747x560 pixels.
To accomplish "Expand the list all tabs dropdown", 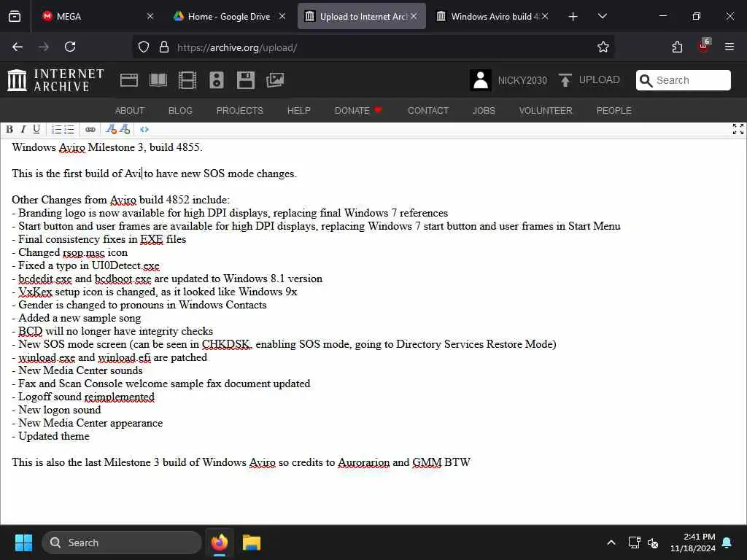I will coord(602,16).
